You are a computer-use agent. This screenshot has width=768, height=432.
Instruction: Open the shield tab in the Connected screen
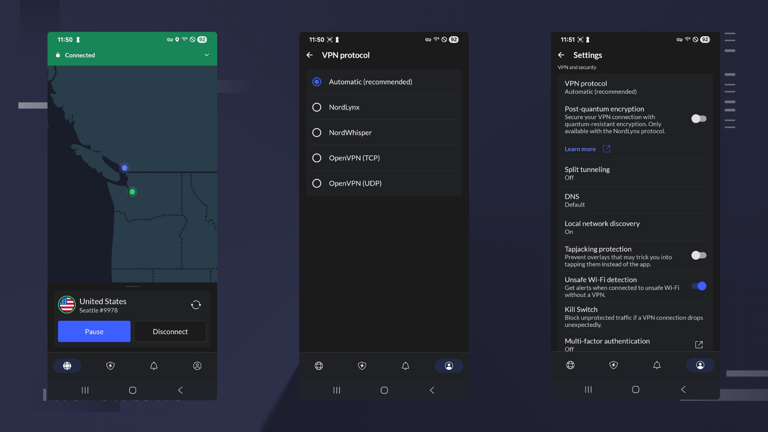tap(111, 366)
